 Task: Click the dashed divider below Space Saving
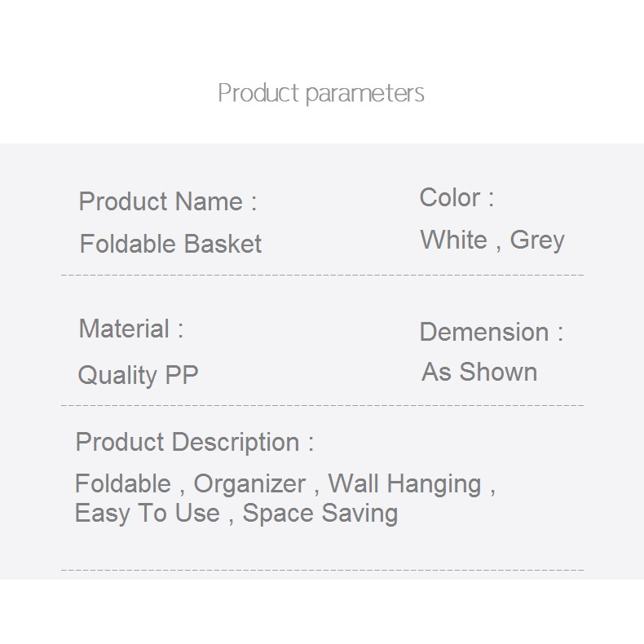point(322,570)
